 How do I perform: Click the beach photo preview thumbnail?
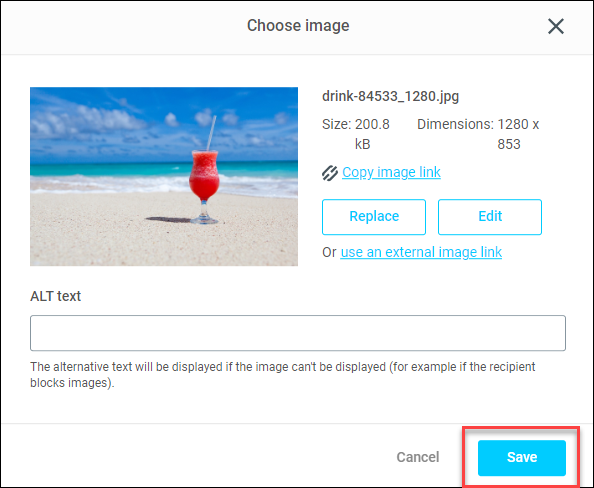click(x=164, y=177)
